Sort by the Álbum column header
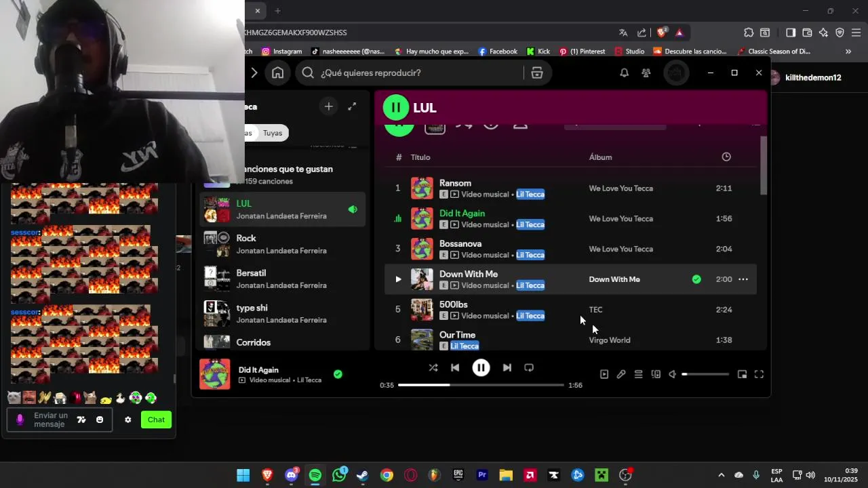This screenshot has width=868, height=488. 600,157
